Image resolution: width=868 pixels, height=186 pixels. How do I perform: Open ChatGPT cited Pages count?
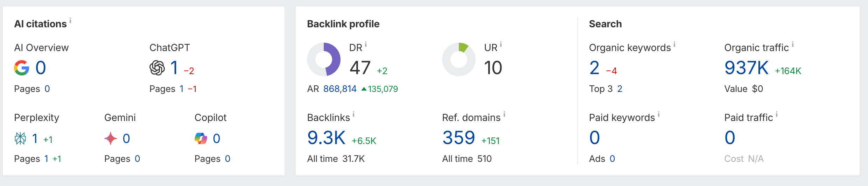[x=182, y=89]
